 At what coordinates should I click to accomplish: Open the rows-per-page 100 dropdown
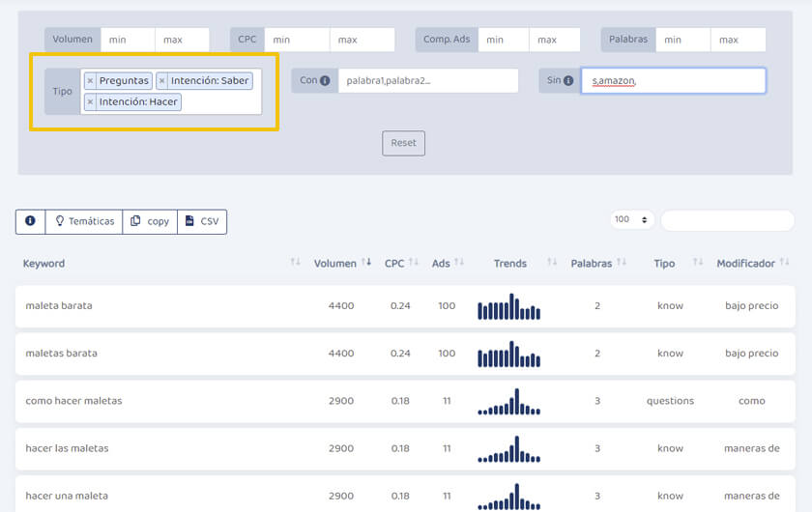pyautogui.click(x=631, y=219)
